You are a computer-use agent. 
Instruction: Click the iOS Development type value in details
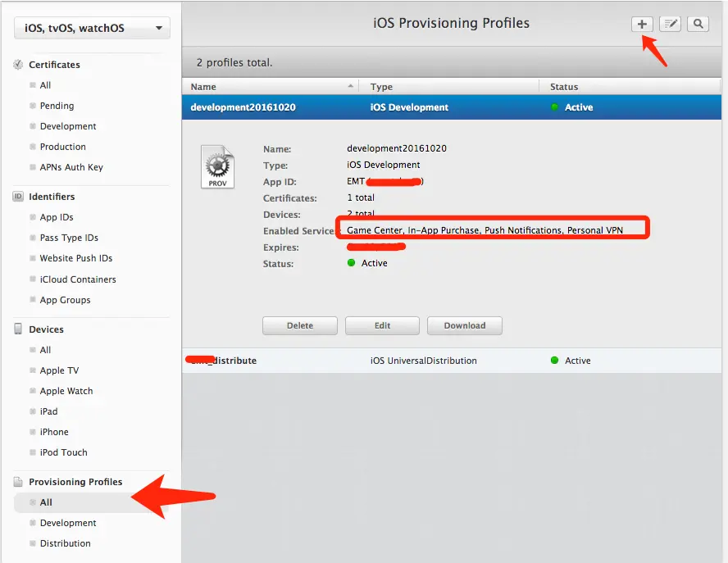pos(384,165)
